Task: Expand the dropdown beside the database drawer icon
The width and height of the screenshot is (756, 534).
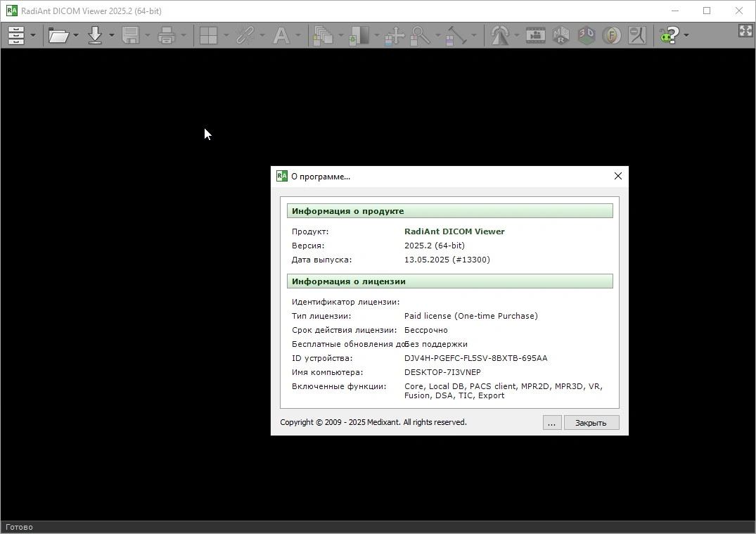Action: coord(33,35)
